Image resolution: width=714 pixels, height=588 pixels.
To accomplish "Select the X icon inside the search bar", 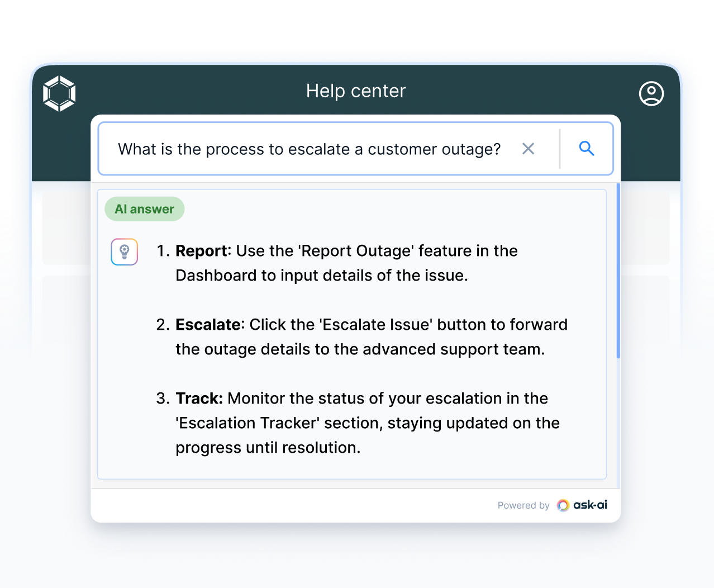I will pyautogui.click(x=528, y=149).
